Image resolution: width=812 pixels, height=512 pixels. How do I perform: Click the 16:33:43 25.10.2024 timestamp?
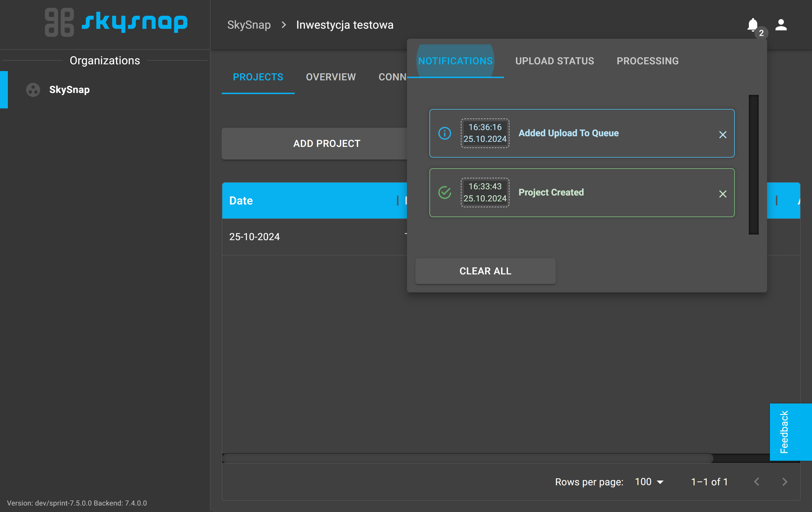coord(485,193)
